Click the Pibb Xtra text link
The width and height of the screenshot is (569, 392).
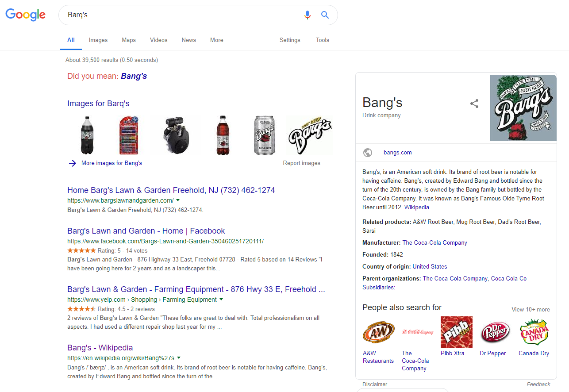453,354
